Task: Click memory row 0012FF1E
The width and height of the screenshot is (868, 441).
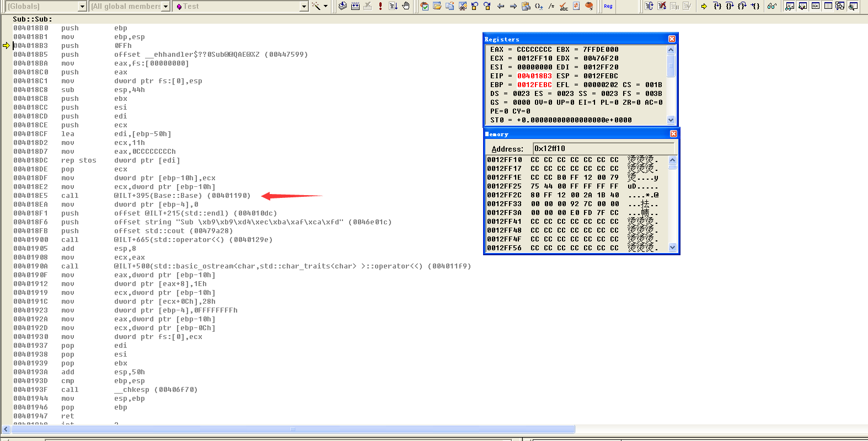Action: point(572,178)
